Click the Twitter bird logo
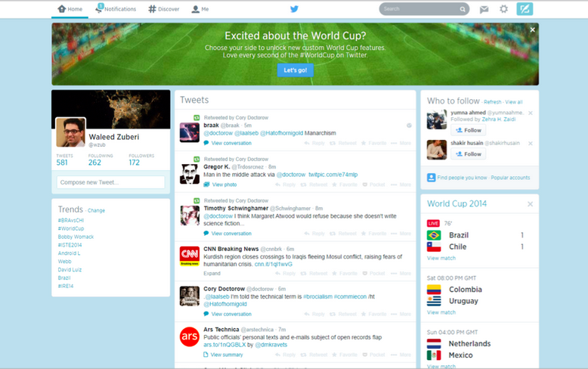Image resolution: width=588 pixels, height=369 pixels. [294, 9]
